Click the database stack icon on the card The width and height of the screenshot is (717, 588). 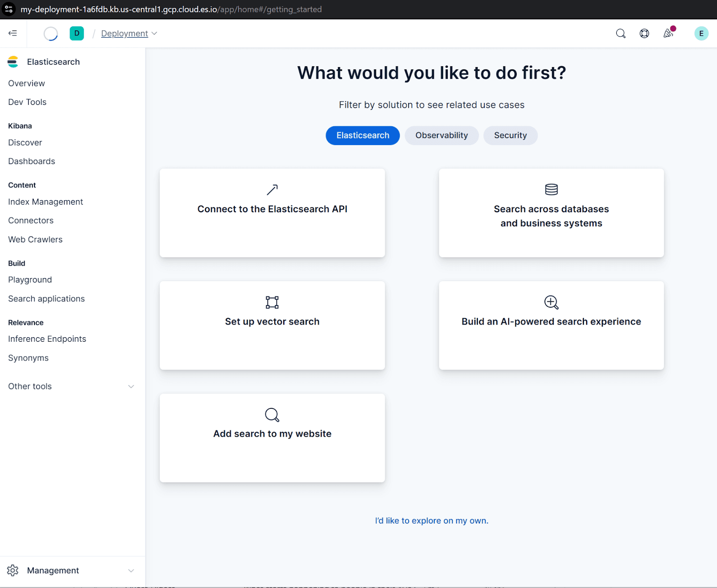(x=551, y=189)
